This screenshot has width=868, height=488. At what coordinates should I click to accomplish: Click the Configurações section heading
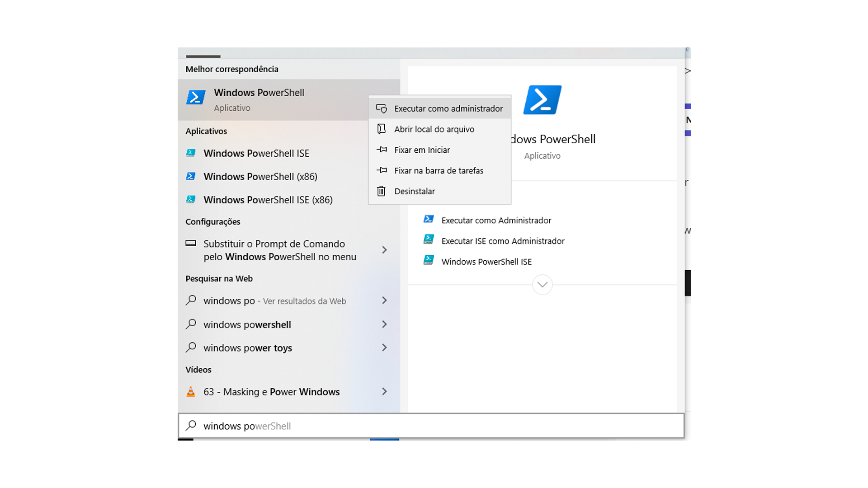[x=212, y=222]
